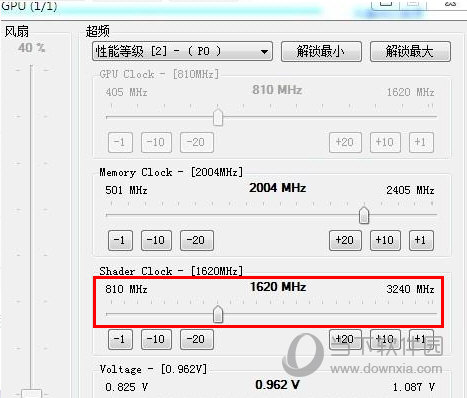Click the 解锁最小 button

[321, 51]
